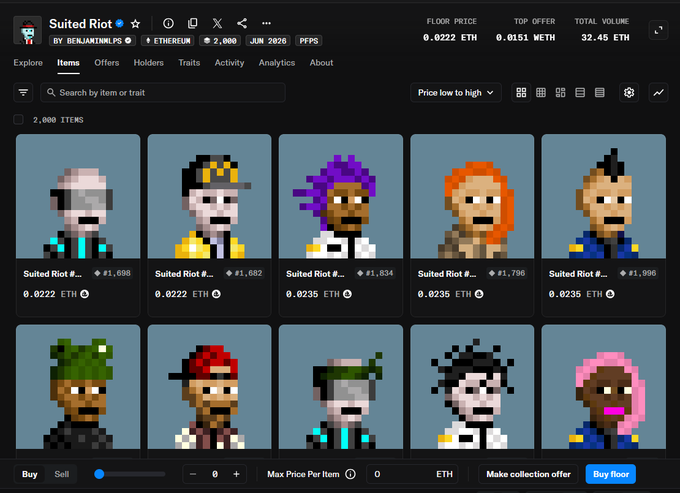Open display settings gear icon
This screenshot has height=493, width=680.
(629, 92)
